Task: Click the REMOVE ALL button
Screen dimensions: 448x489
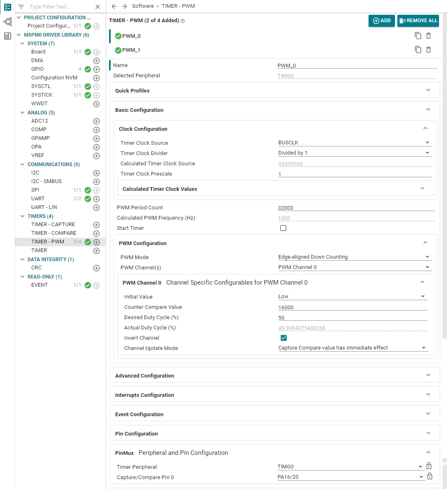Action: [x=418, y=21]
